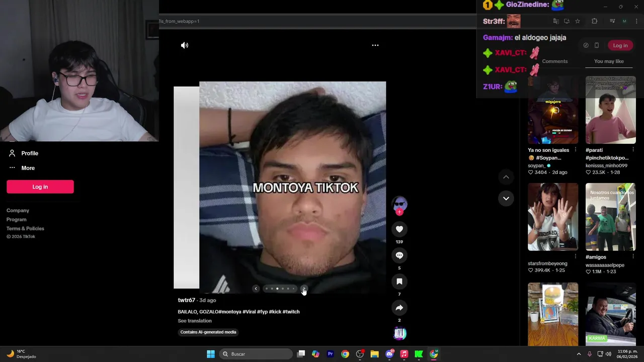The image size is (644, 362).
Task: Open Premiere Pro from the taskbar
Action: (331, 354)
